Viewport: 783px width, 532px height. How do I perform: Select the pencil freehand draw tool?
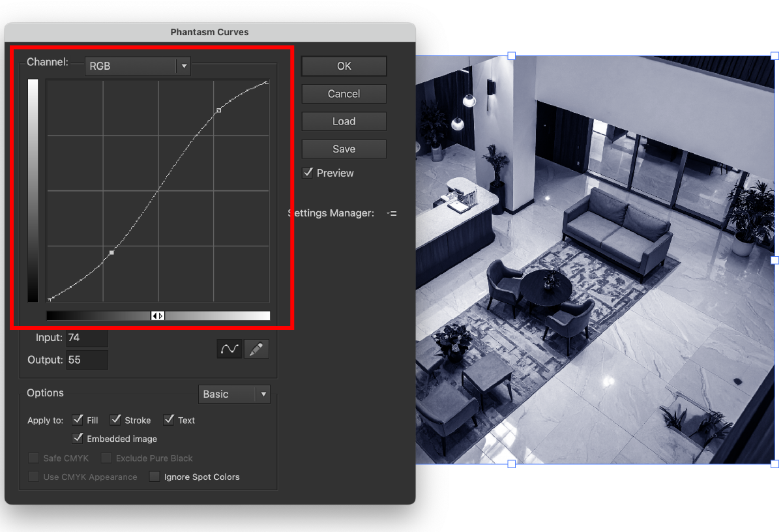click(256, 349)
